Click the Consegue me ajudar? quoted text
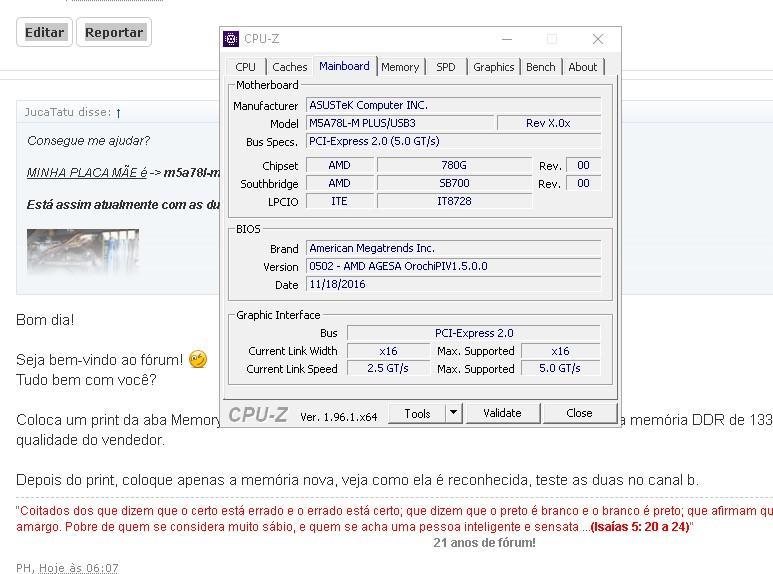Image resolution: width=773 pixels, height=574 pixels. tap(88, 141)
